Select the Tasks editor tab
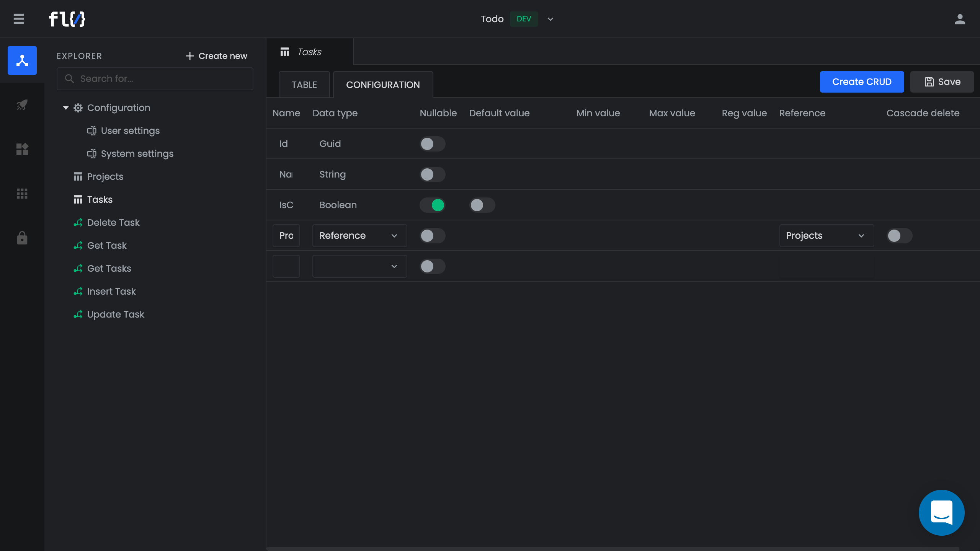 [310, 52]
